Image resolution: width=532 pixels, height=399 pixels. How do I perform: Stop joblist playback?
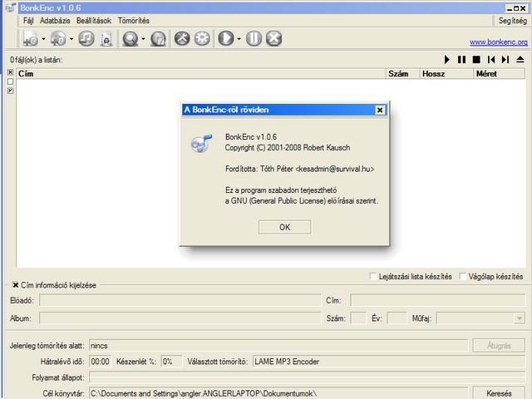pos(476,60)
